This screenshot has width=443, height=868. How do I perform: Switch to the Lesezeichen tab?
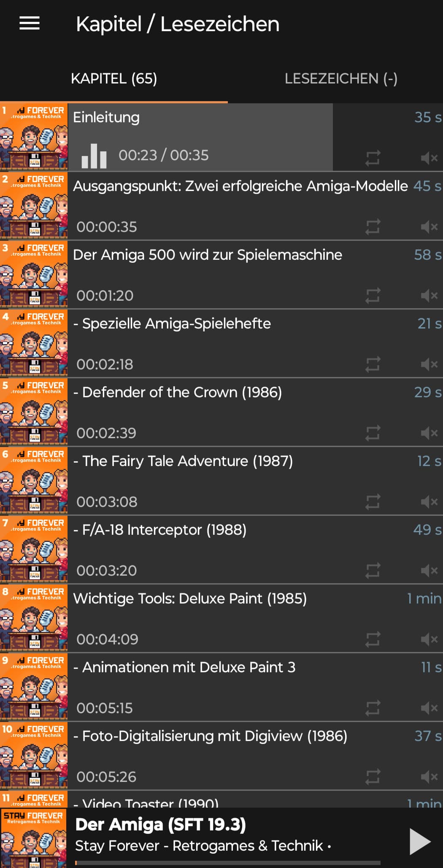pos(341,78)
